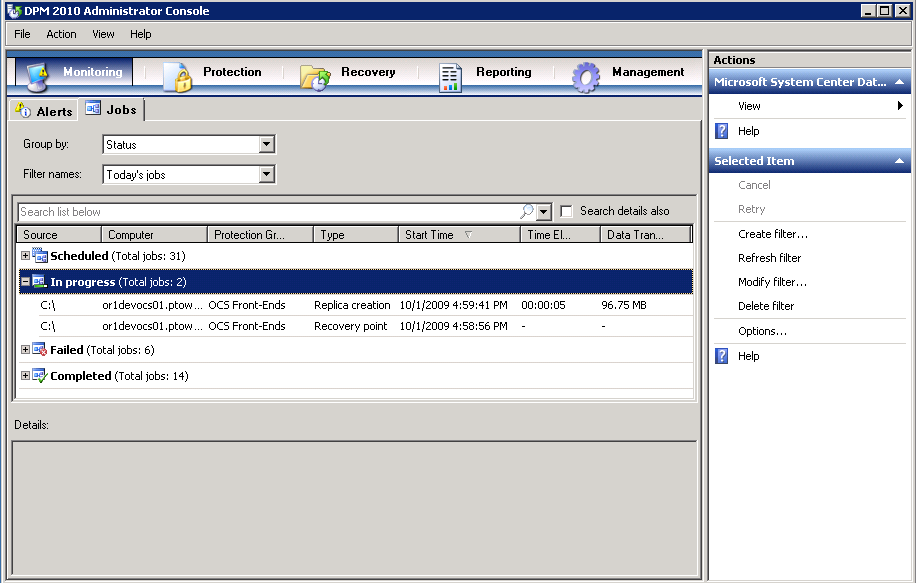Click Retry in Selected Item actions
This screenshot has width=916, height=583.
pos(751,209)
